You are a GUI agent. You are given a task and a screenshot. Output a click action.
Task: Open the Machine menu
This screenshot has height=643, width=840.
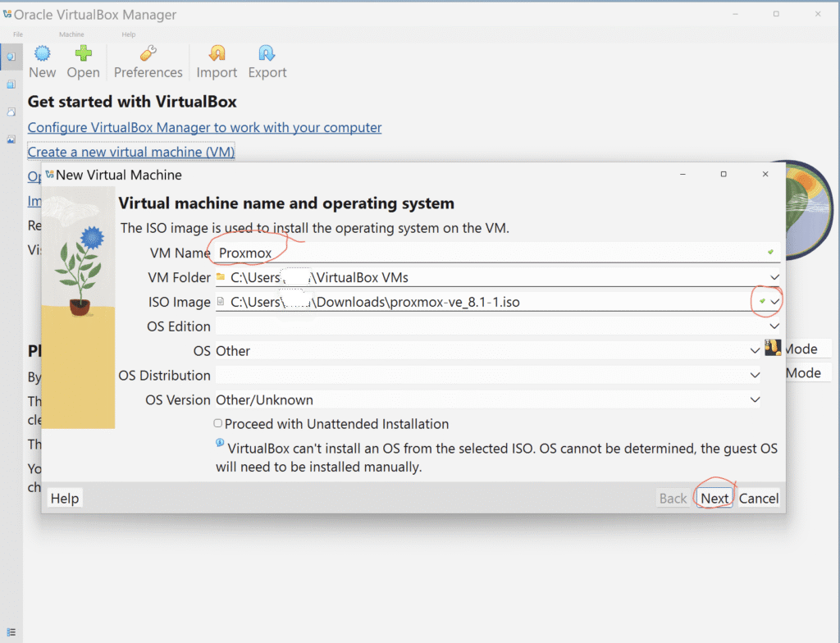pyautogui.click(x=71, y=34)
